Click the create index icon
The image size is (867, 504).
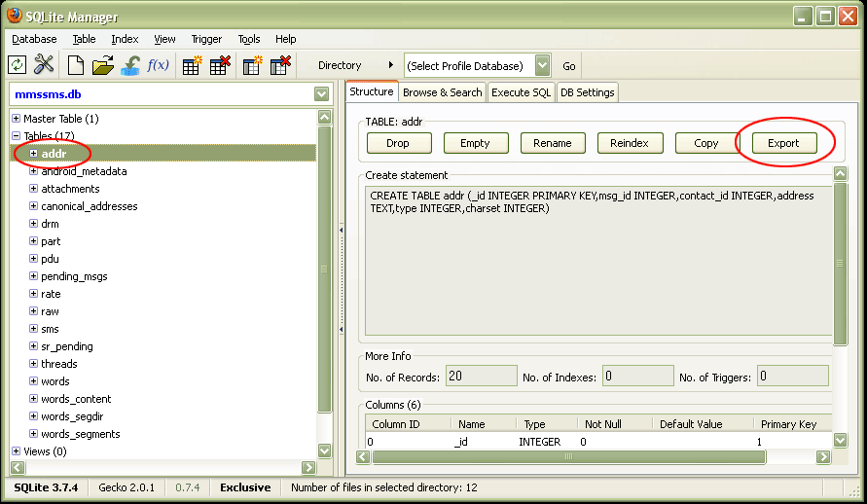(x=252, y=65)
